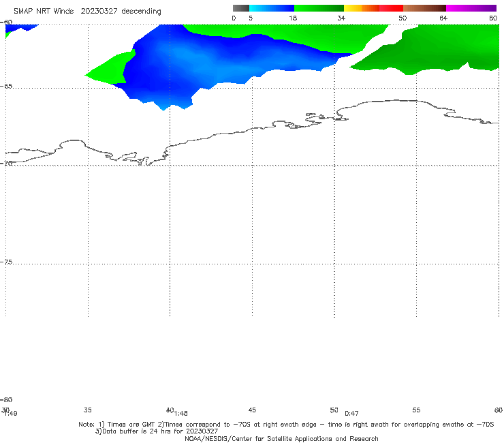
Task: Click the small blue patch at the top-left corner
Action: tap(21, 28)
